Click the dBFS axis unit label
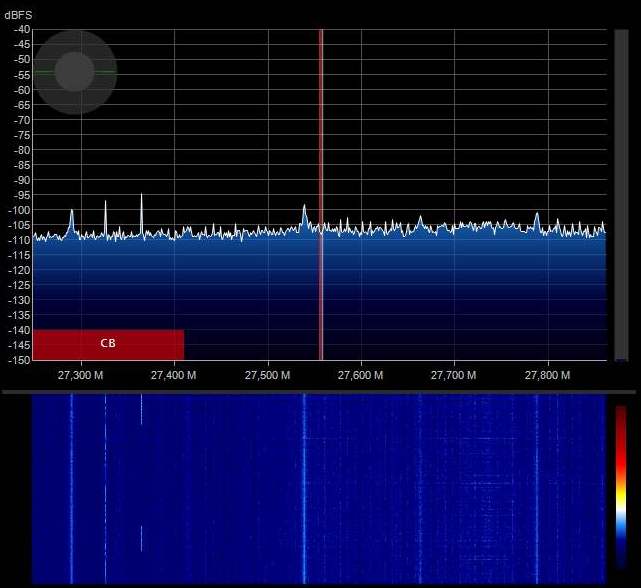 pyautogui.click(x=19, y=16)
